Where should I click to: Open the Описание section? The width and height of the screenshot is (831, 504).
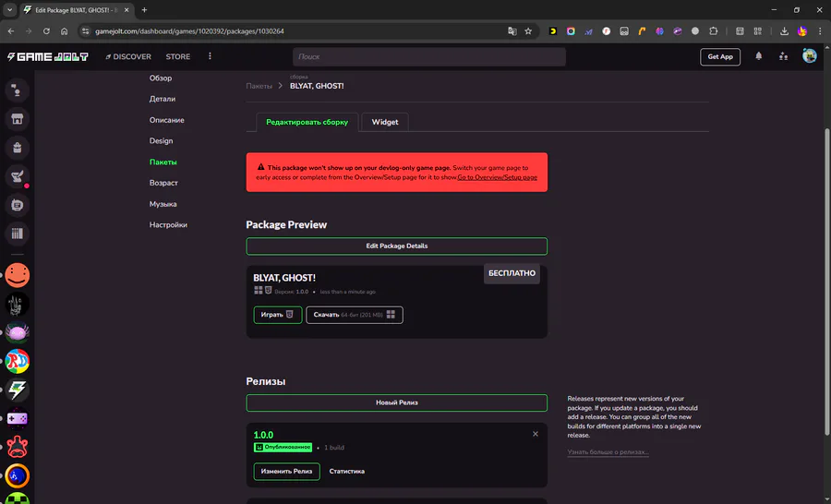[x=167, y=120]
